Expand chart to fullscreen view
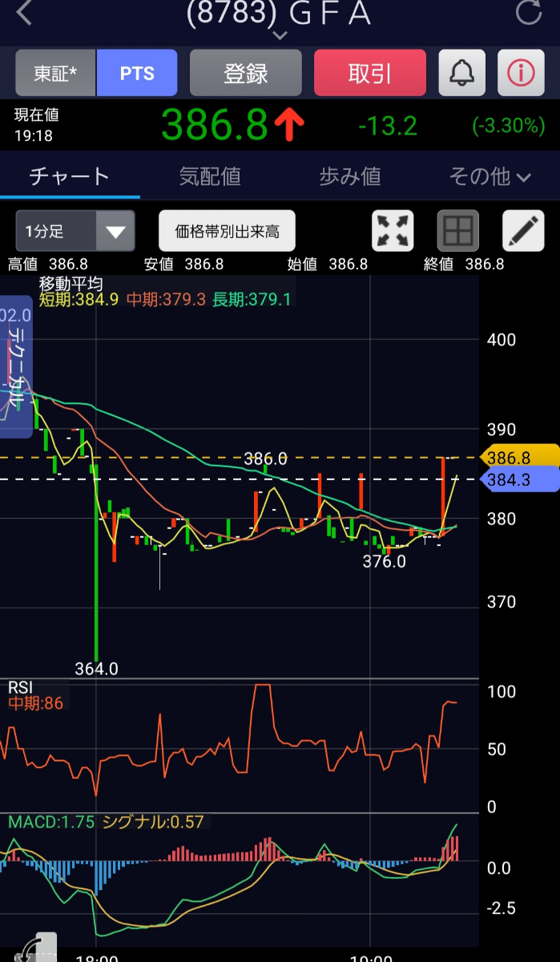The height and width of the screenshot is (962, 560). (x=393, y=232)
